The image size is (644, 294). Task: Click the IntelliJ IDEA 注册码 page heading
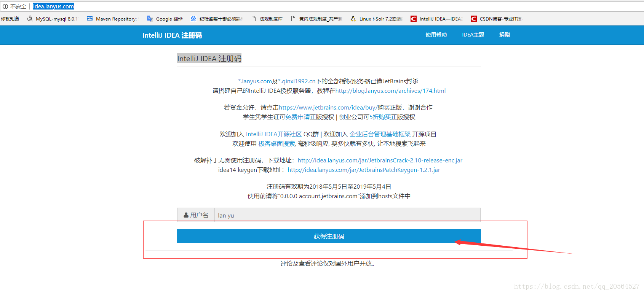click(209, 59)
